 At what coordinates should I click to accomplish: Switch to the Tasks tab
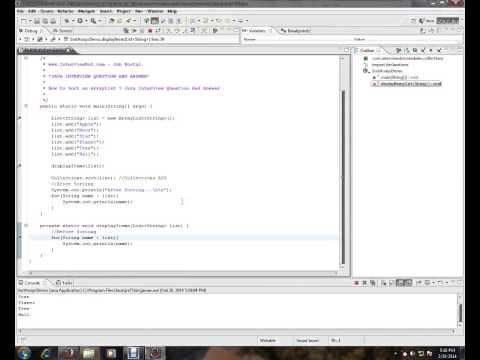pyautogui.click(x=64, y=283)
